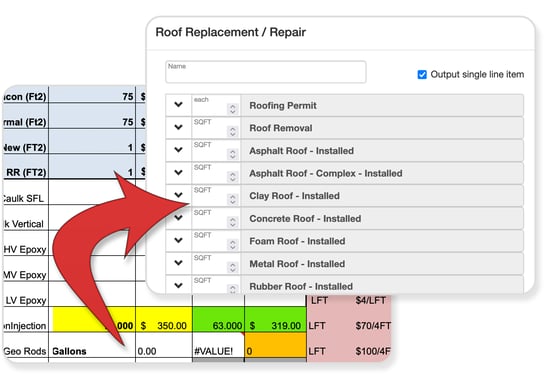Click the orange 0 cell in spreadsheet

[276, 346]
